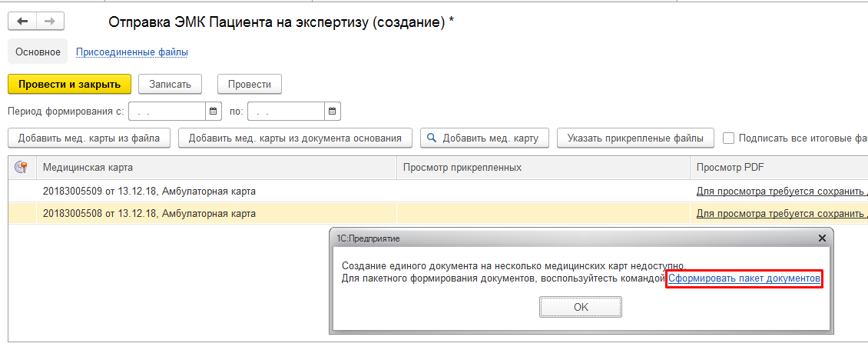Screen dimensions: 868x350
Task: Toggle 'Подписать все итоговые' checkbox
Action: click(728, 138)
